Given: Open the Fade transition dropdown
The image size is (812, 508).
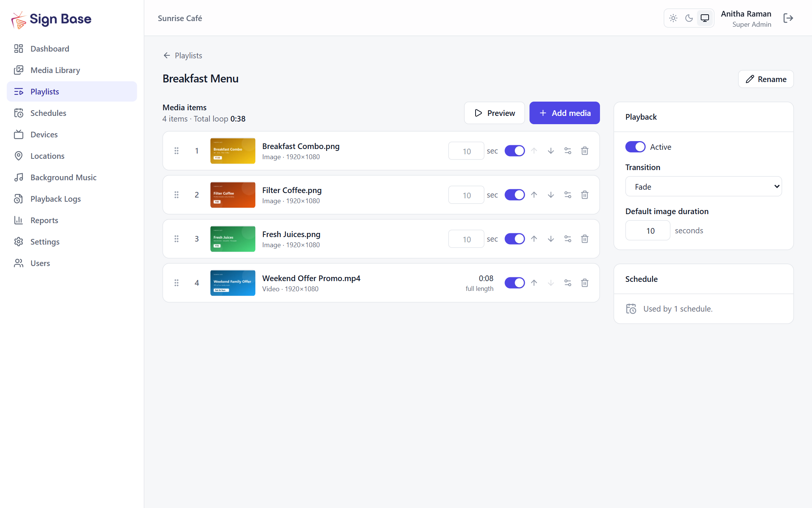Looking at the screenshot, I should [x=703, y=187].
